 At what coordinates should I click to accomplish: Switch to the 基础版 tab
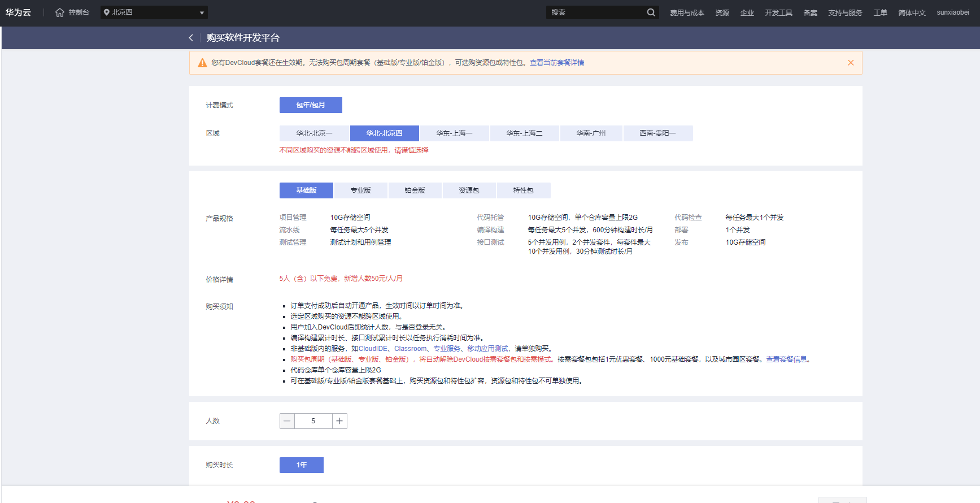(306, 190)
